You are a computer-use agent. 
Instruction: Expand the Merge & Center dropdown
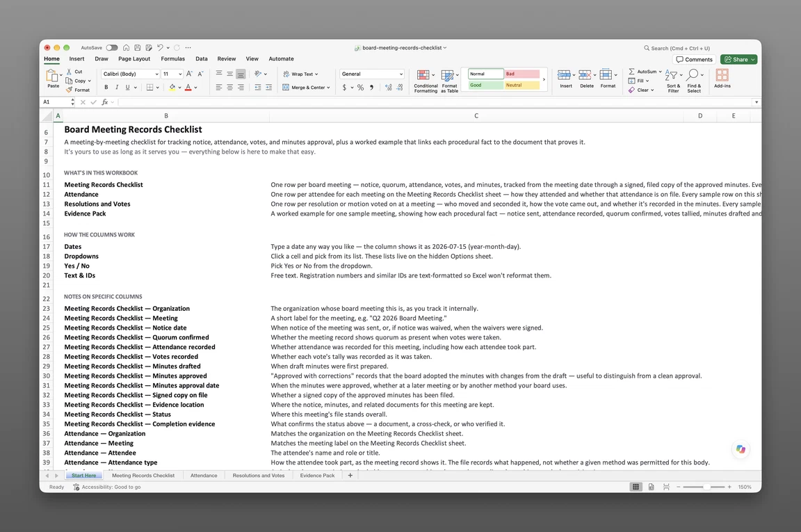coord(328,88)
